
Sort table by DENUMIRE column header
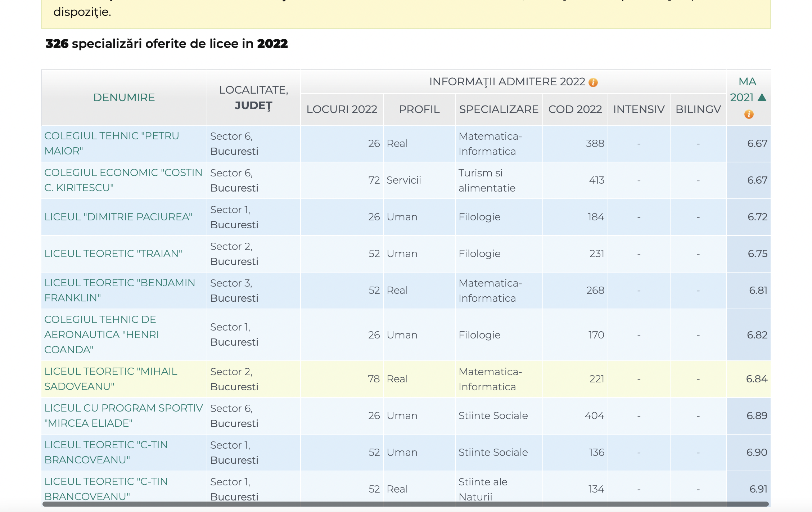[x=124, y=97]
